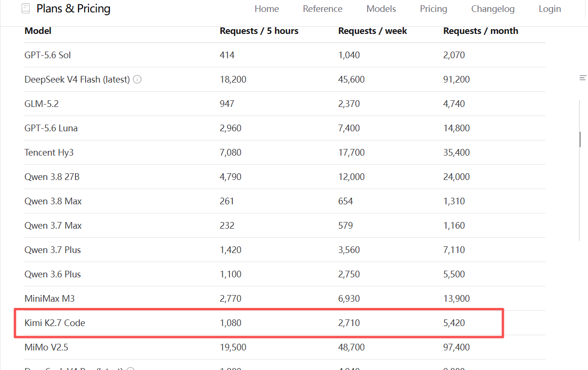Image resolution: width=588 pixels, height=370 pixels.
Task: Click value 414 for GPT-5.6 Sol
Action: click(227, 55)
